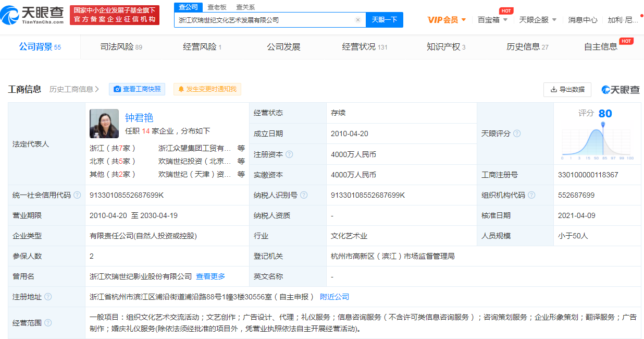Screen dimensions: 644x339
Task: Open the 经营状况 tab
Action: 365,47
